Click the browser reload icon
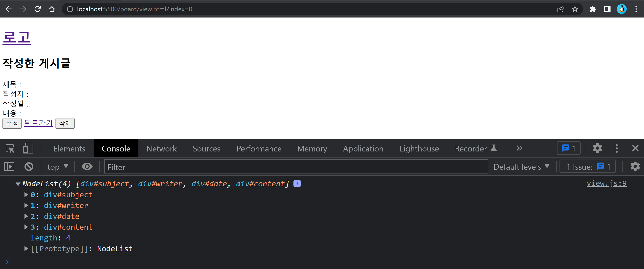 click(38, 9)
